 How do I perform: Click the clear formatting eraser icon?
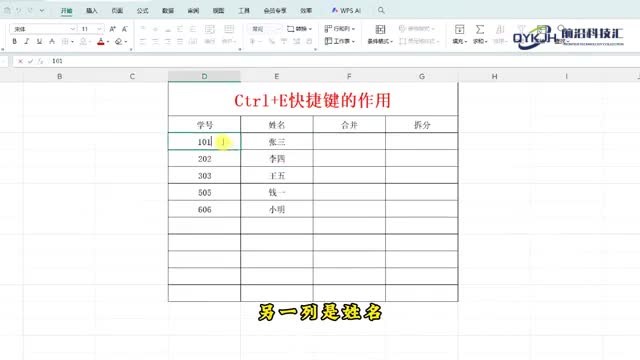tap(119, 41)
